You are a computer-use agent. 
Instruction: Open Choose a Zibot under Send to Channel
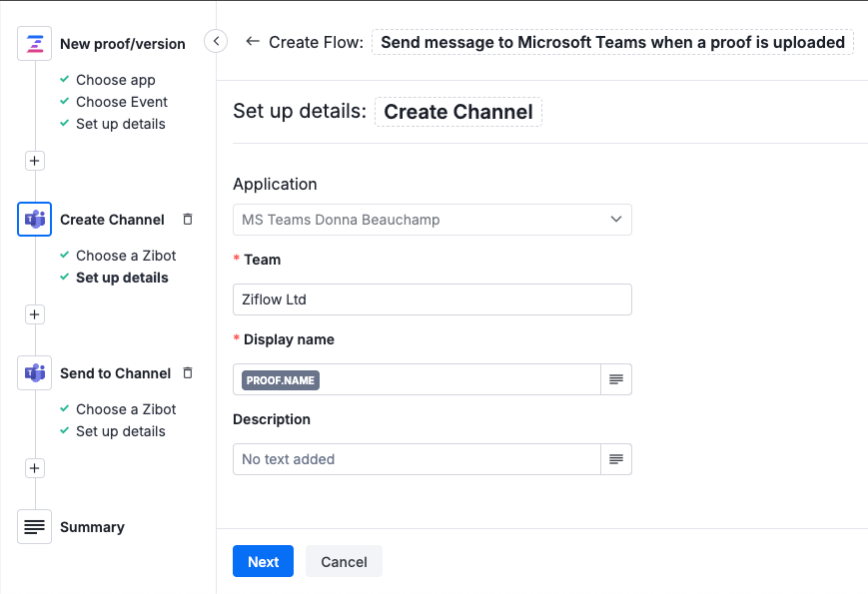[125, 409]
